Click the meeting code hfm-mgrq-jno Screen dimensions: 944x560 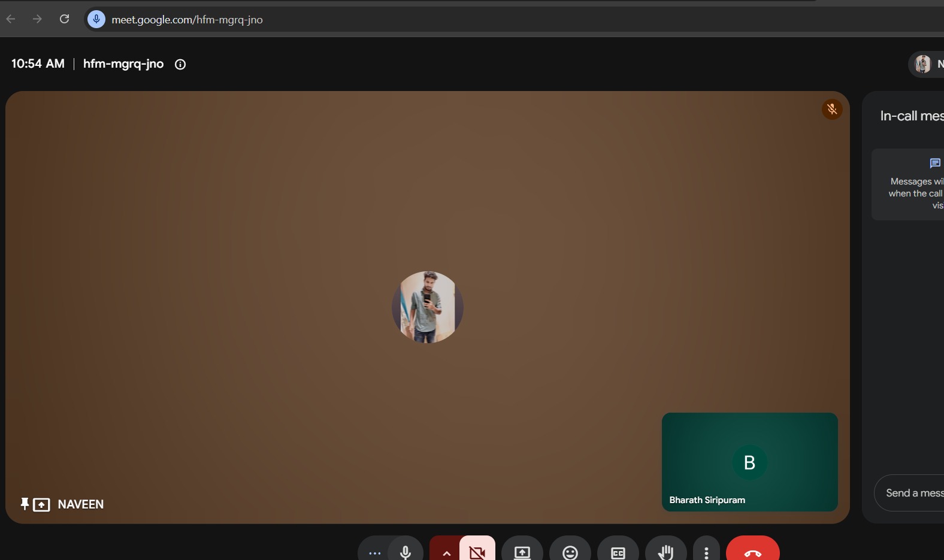[x=123, y=63]
